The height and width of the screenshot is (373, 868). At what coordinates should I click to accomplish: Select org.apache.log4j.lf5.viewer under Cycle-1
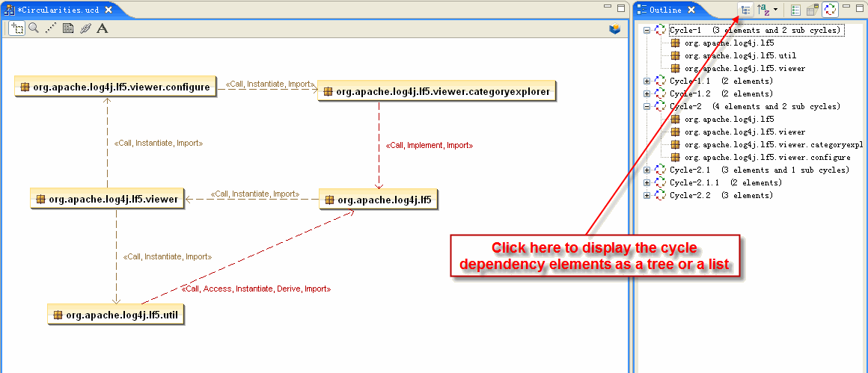[x=745, y=69]
